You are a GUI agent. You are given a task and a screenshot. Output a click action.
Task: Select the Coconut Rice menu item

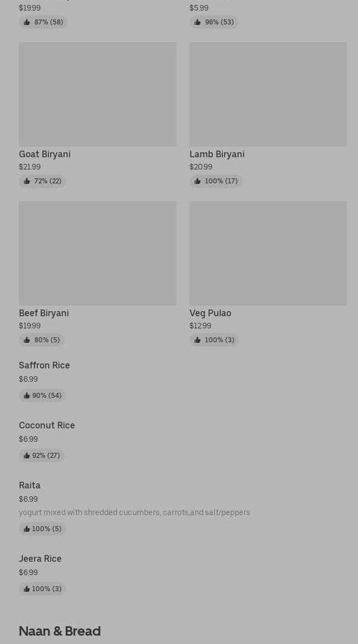47,425
